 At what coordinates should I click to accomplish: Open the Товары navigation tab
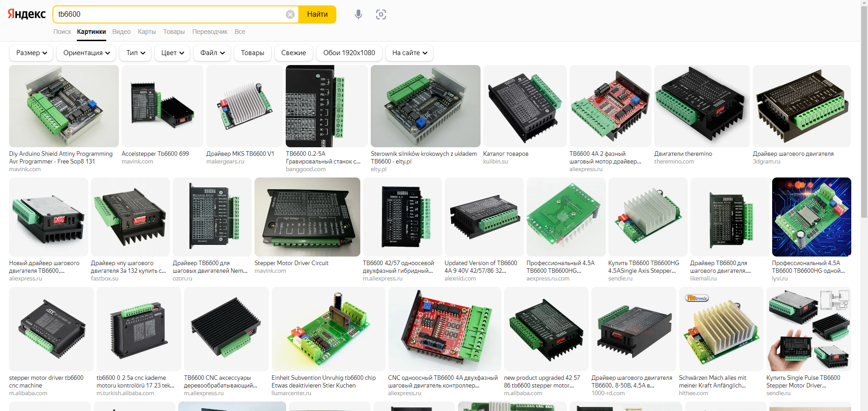(x=174, y=32)
